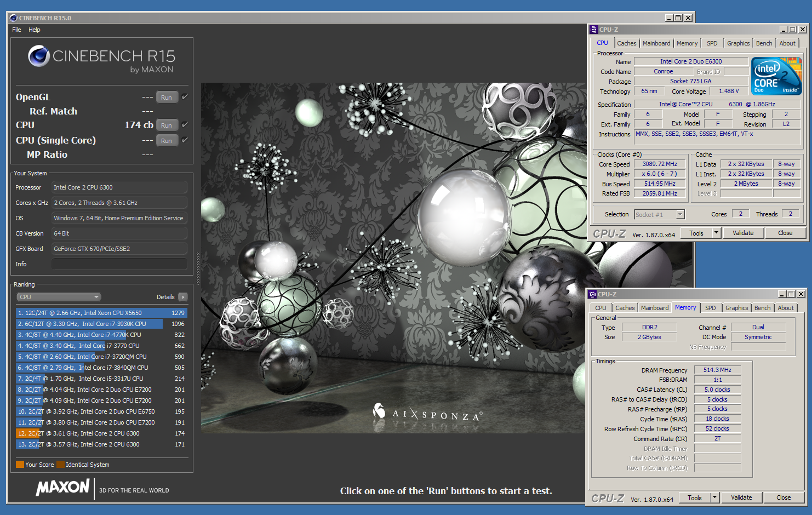812x515 pixels.
Task: Click the Cinebench logo icon in title bar
Action: tap(14, 18)
